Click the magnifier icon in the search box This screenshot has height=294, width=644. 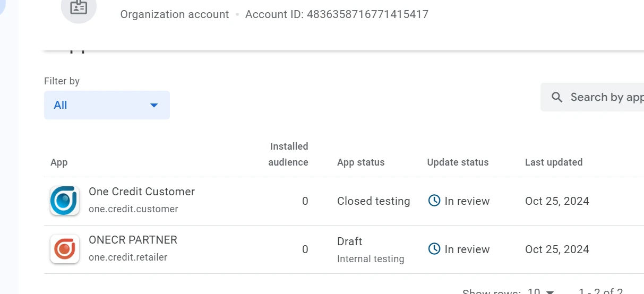click(557, 97)
